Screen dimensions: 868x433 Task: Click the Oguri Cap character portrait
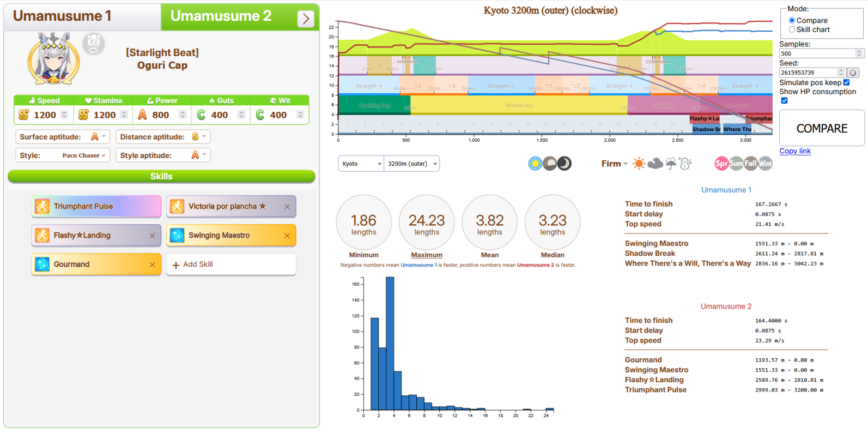(x=53, y=59)
